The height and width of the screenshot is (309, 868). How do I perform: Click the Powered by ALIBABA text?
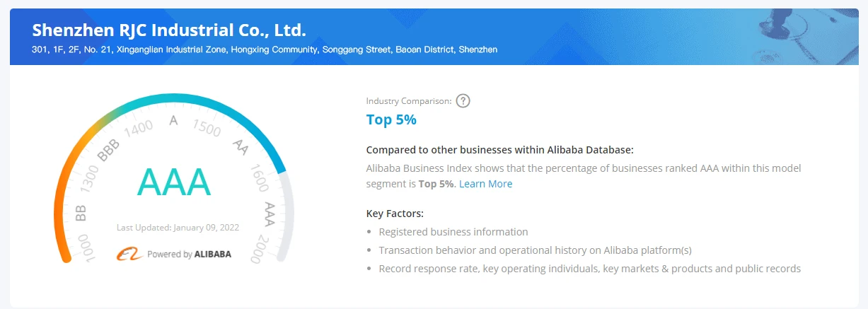189,254
